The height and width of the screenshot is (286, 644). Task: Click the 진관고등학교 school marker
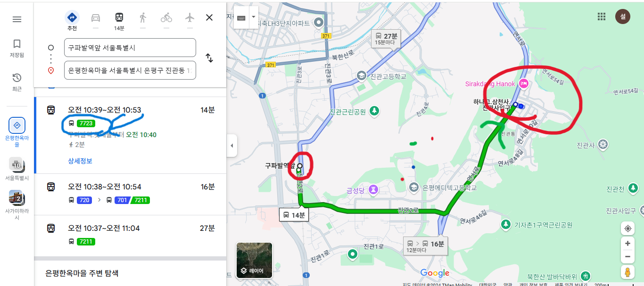click(x=361, y=75)
